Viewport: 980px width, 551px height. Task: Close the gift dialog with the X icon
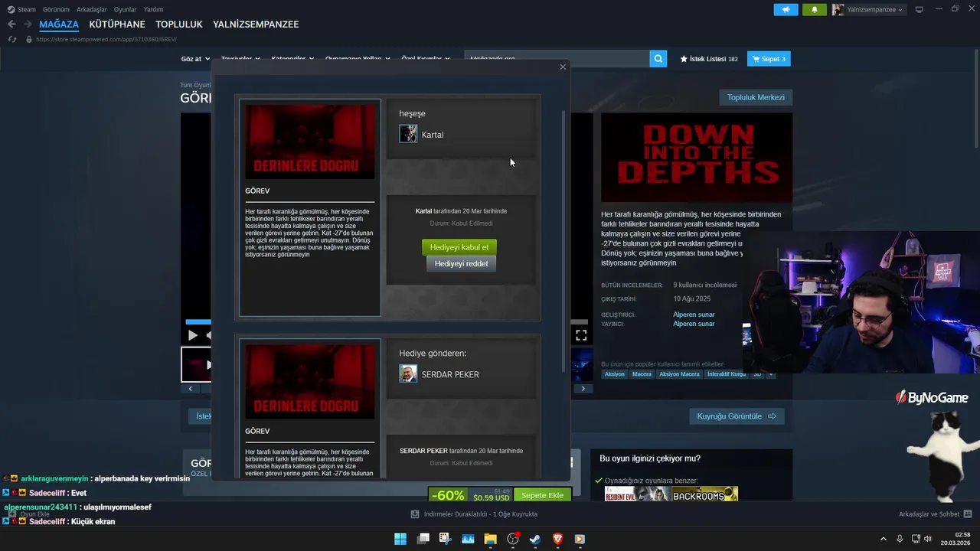(x=563, y=67)
